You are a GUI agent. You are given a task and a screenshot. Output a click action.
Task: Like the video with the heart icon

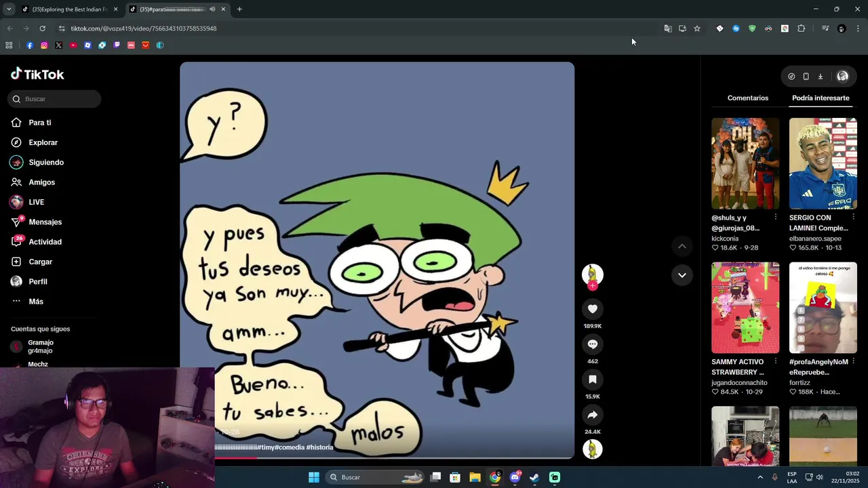coord(592,309)
